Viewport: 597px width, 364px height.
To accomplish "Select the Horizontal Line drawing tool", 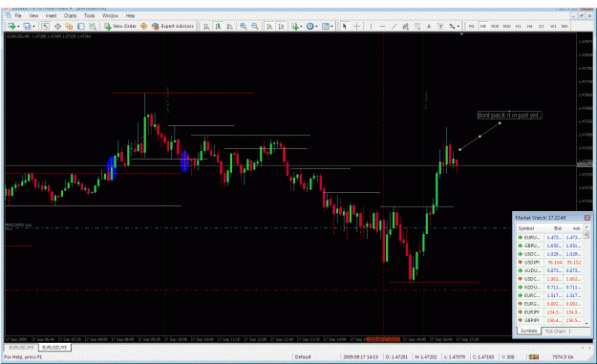I will (383, 26).
